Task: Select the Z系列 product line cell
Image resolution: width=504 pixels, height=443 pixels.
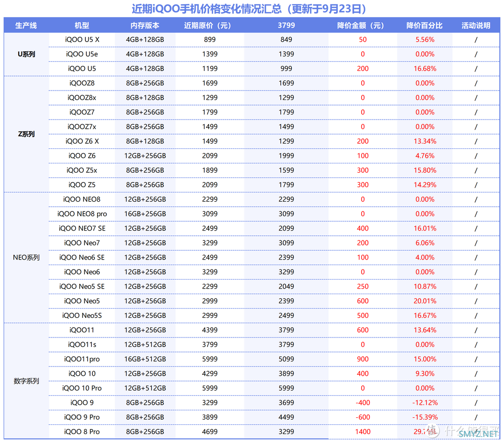Action: 26,134
